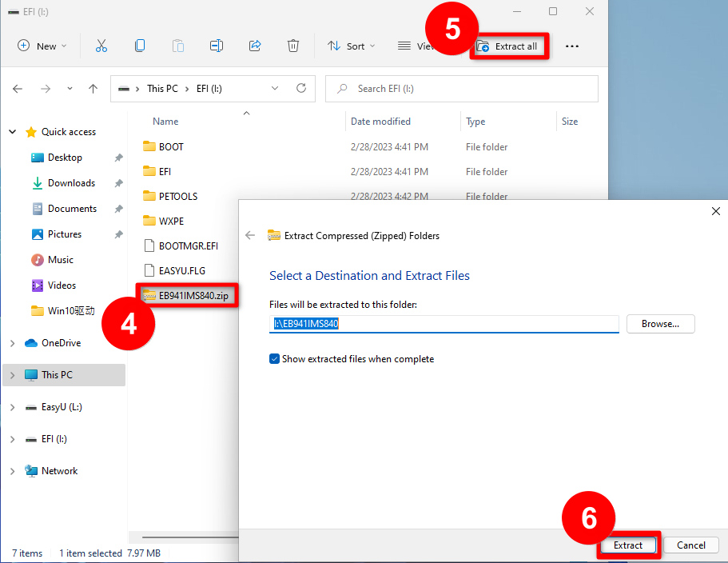This screenshot has width=728, height=563.
Task: Click the destination folder path field
Action: (x=444, y=324)
